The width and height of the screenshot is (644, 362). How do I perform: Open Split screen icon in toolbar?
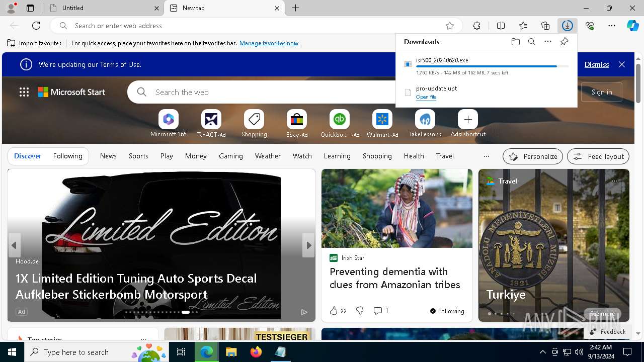point(501,26)
